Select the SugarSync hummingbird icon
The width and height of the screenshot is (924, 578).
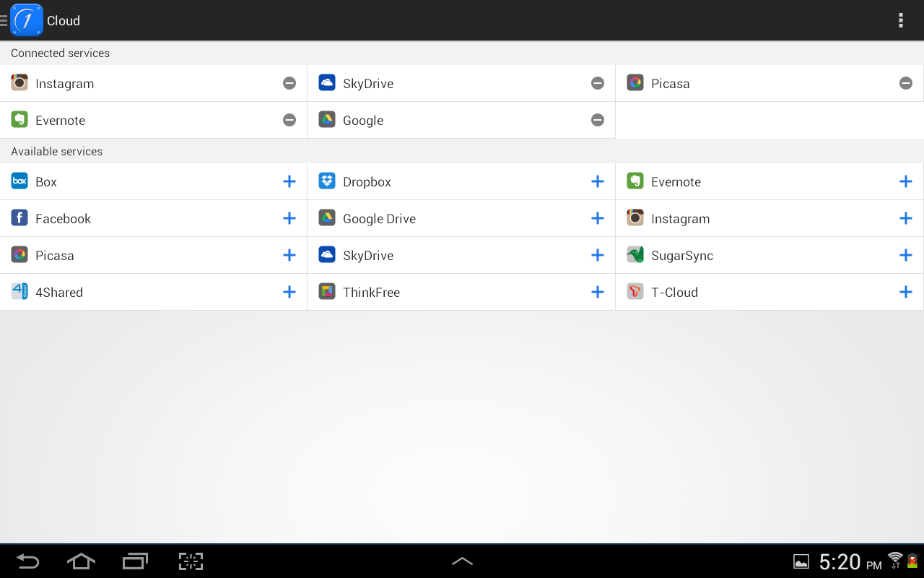click(635, 255)
